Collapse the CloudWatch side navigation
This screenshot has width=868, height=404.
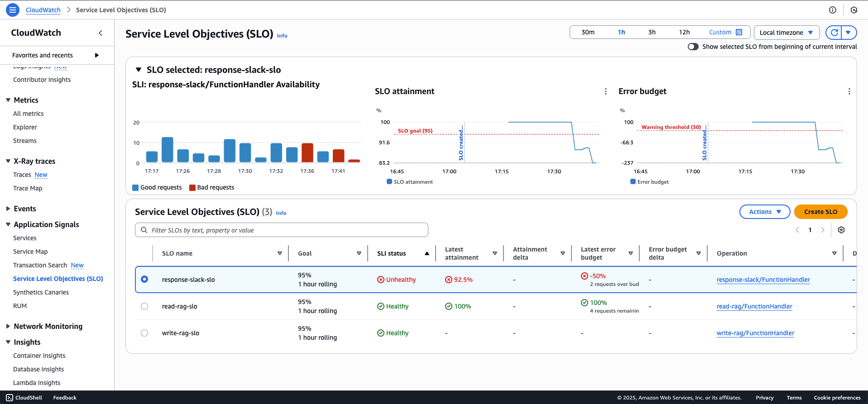click(101, 33)
